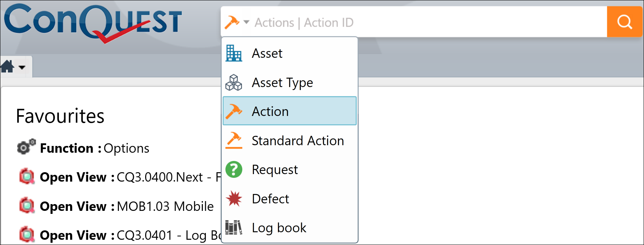Click the red Defect starburst icon
This screenshot has width=644, height=245.
click(x=234, y=198)
